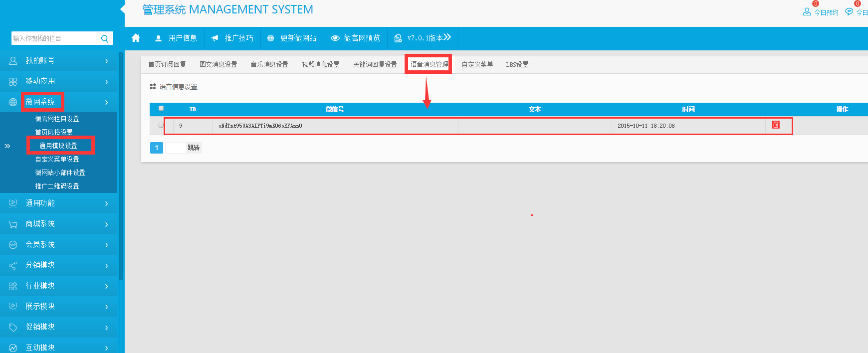The image size is (868, 353).
Task: Click the 更新微网站 globe icon
Action: pos(271,38)
